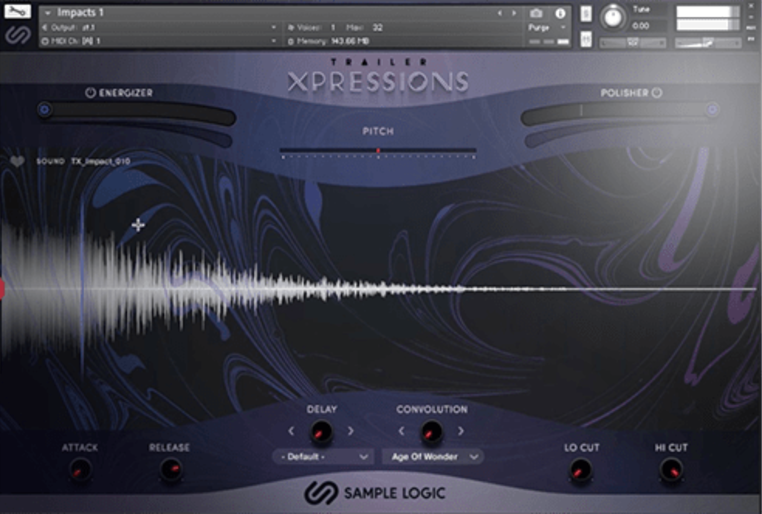Image resolution: width=762 pixels, height=514 pixels.
Task: Click the next delay preset arrow
Action: 351,431
